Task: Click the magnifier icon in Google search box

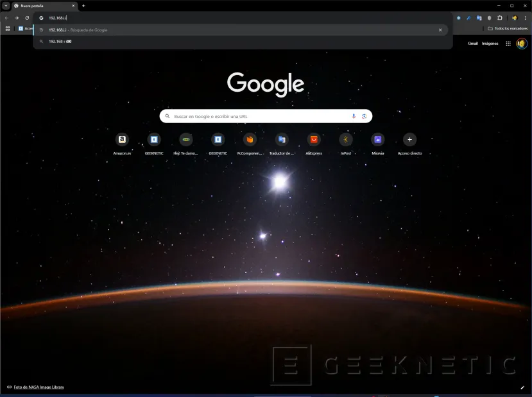Action: (x=167, y=116)
